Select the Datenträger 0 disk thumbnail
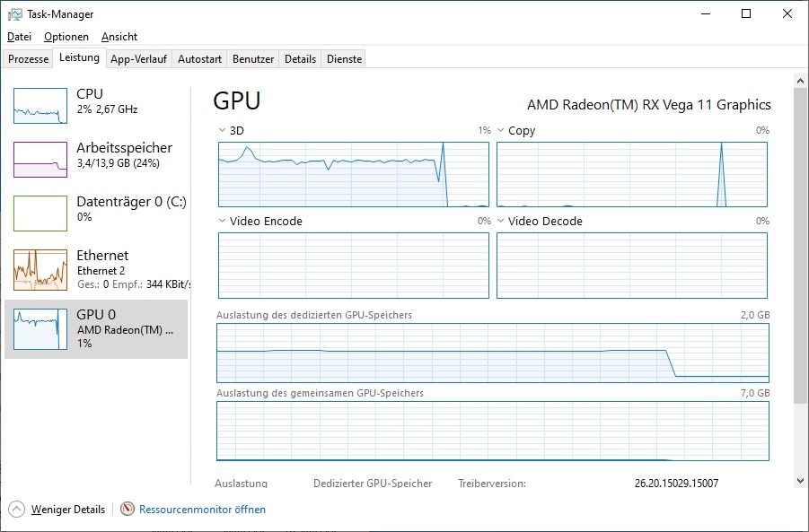809x532 pixels. click(40, 214)
